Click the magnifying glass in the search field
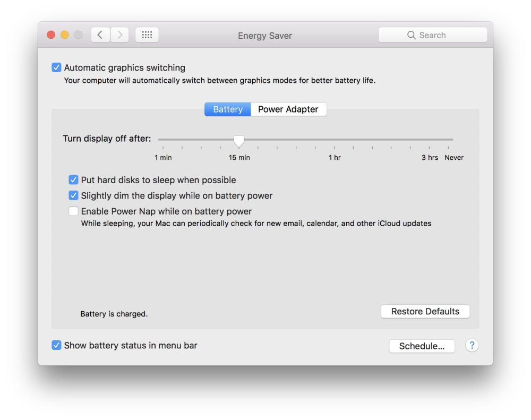The image size is (531, 420). (x=412, y=35)
